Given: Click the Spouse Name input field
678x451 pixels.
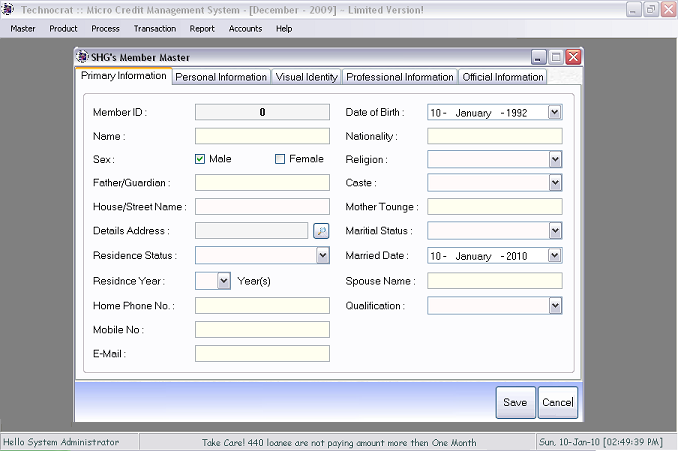Looking at the screenshot, I should [x=495, y=281].
